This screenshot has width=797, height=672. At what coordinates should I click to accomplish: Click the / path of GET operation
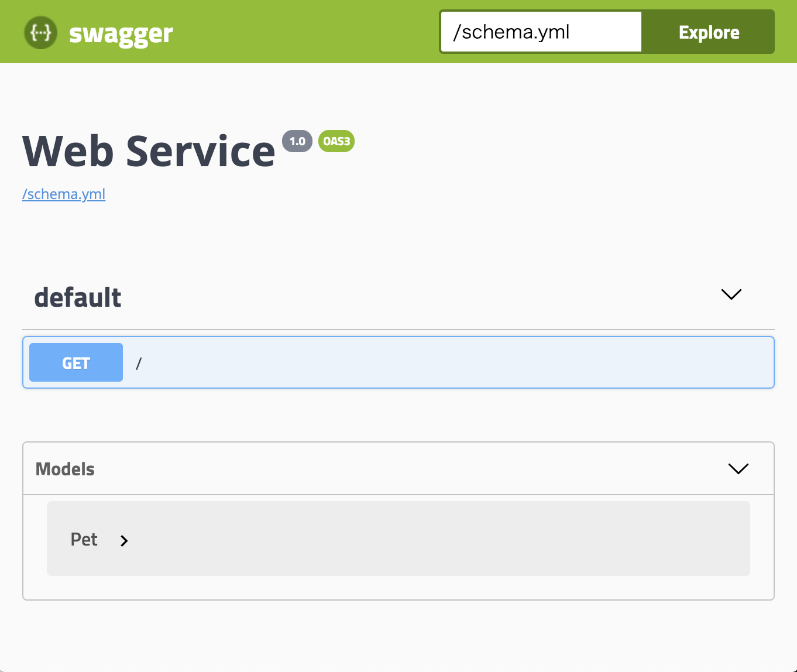(x=139, y=364)
